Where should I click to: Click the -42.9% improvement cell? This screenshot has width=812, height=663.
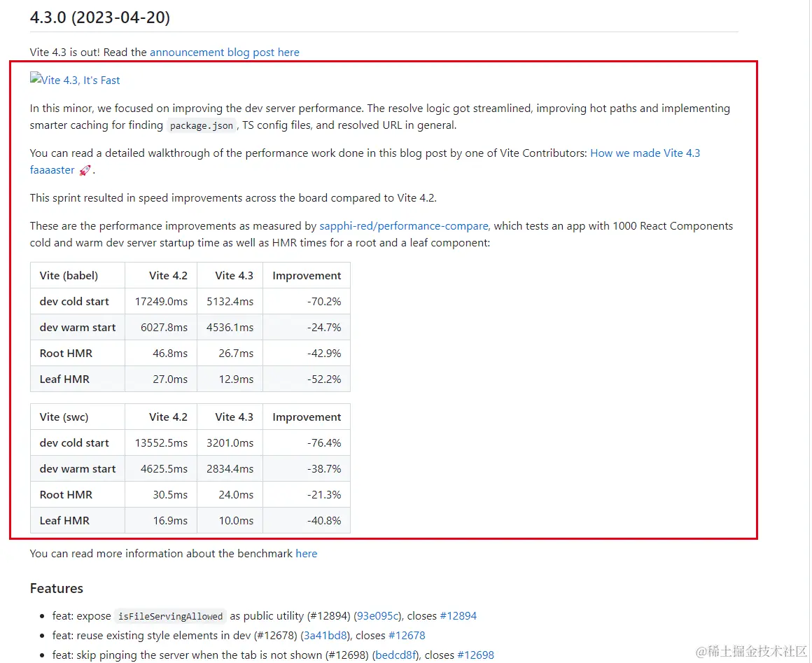coord(307,354)
